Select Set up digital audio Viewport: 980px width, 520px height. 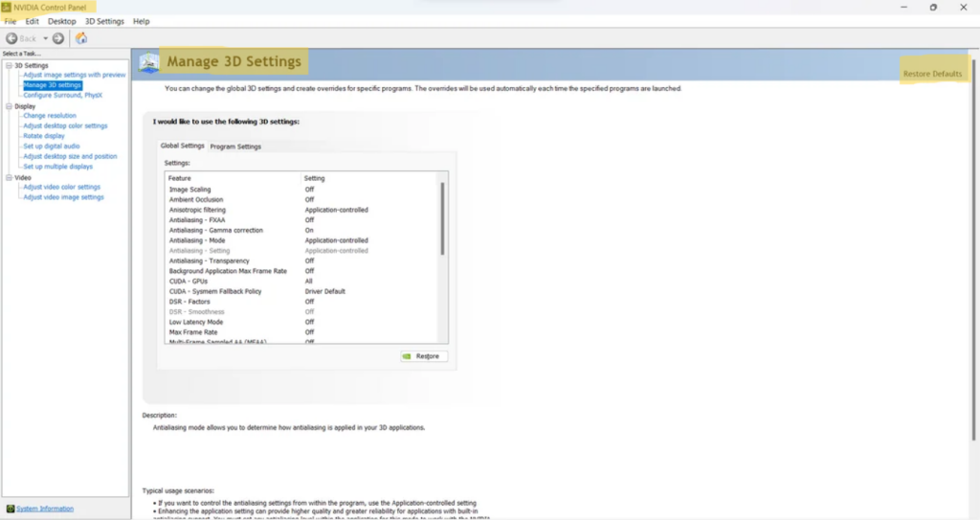(x=52, y=147)
